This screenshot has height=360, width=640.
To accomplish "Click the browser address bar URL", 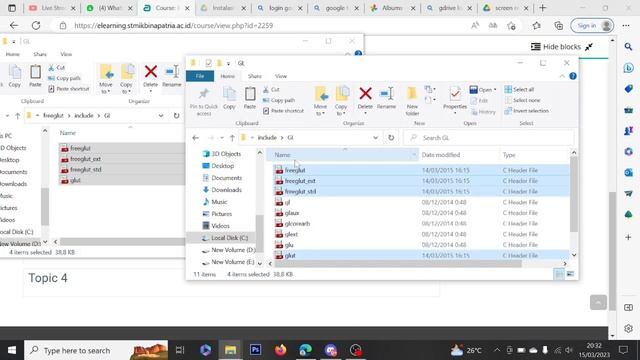I will click(173, 25).
